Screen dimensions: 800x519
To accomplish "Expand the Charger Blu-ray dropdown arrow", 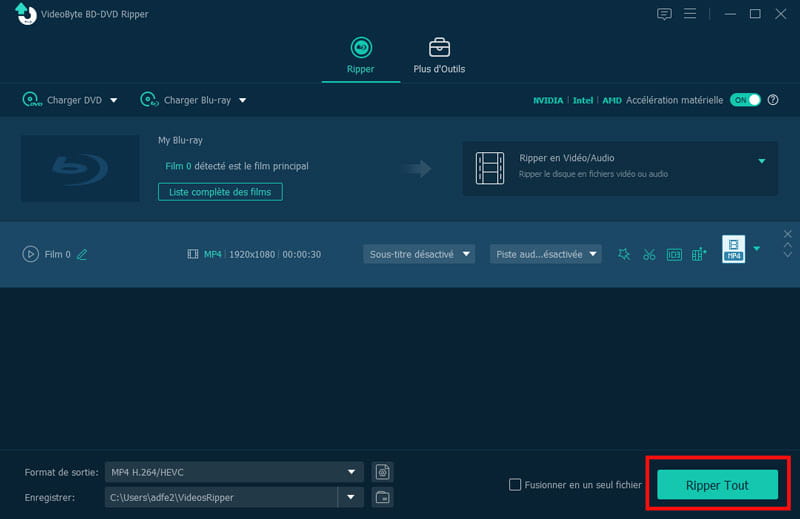I will point(243,100).
